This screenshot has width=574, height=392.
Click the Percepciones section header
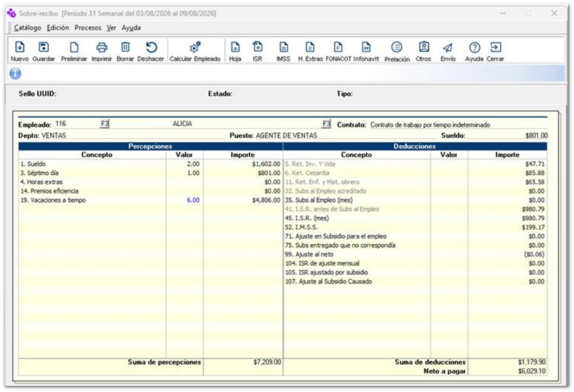click(x=150, y=147)
